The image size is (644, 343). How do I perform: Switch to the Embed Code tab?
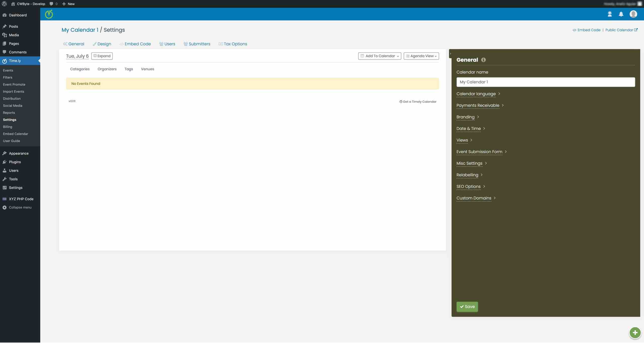pos(135,44)
